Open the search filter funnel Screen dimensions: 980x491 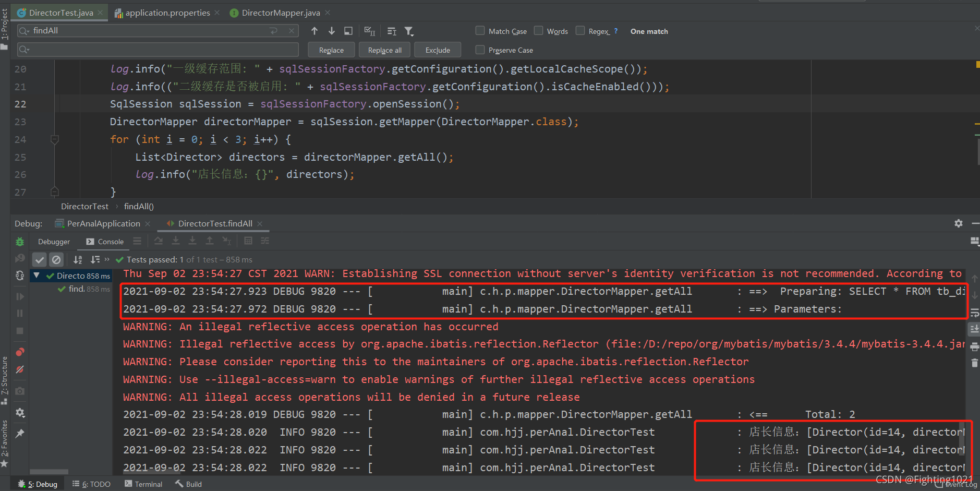[409, 31]
